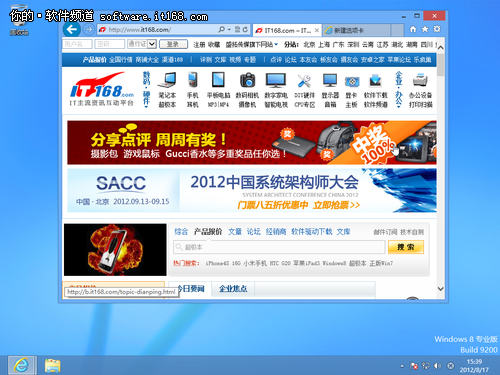Click the mobile phone 手机 category icon
This screenshot has height=375, width=500.
click(193, 80)
